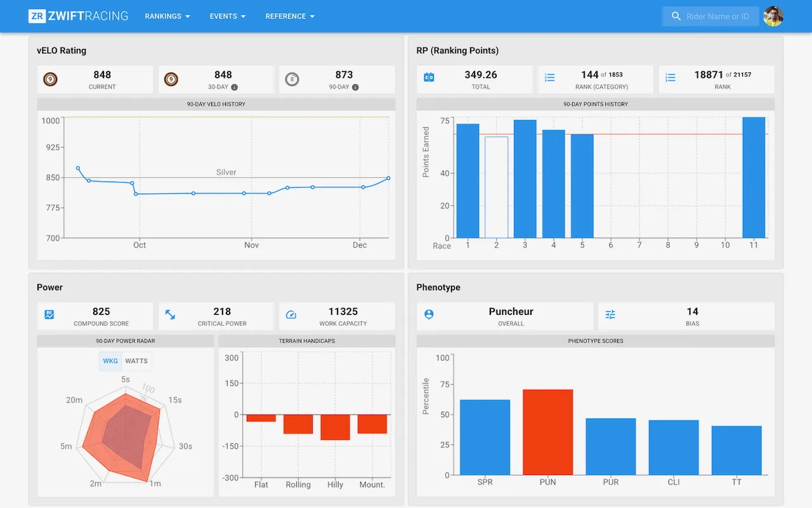The height and width of the screenshot is (508, 812).
Task: Click the ZWIFTRACING logo to go home
Action: (77, 17)
